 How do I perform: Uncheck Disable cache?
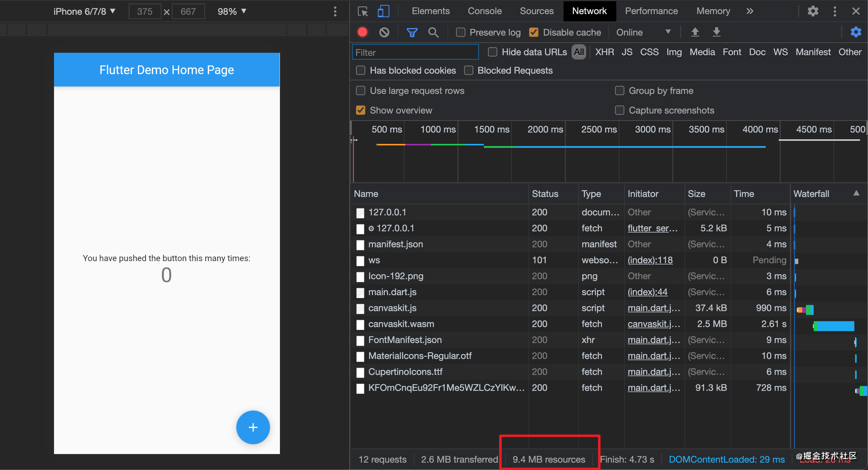[x=533, y=32]
